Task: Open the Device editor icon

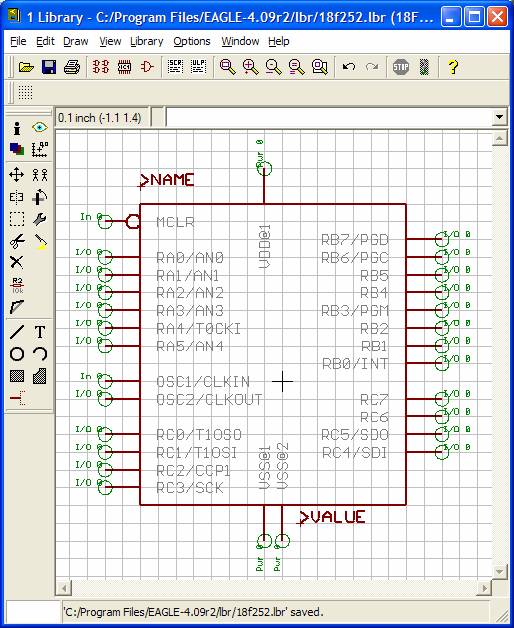Action: click(x=101, y=67)
